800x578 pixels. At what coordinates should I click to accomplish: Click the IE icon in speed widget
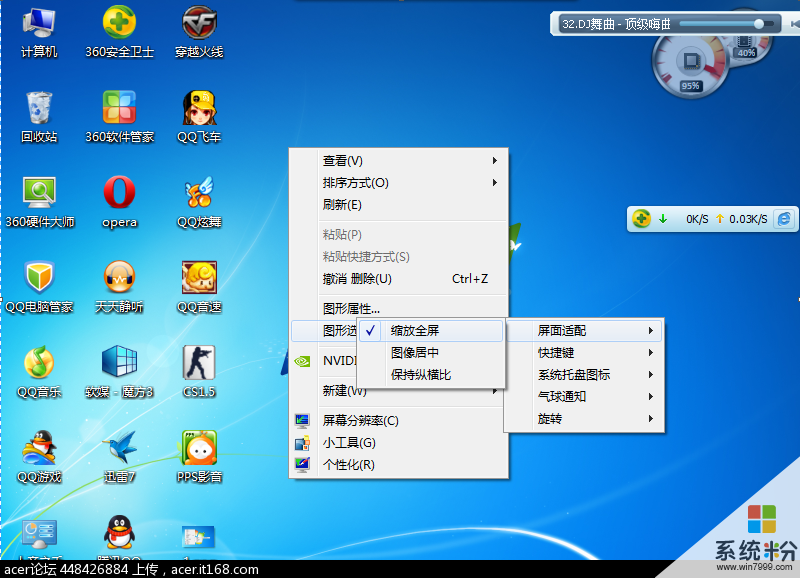[784, 219]
